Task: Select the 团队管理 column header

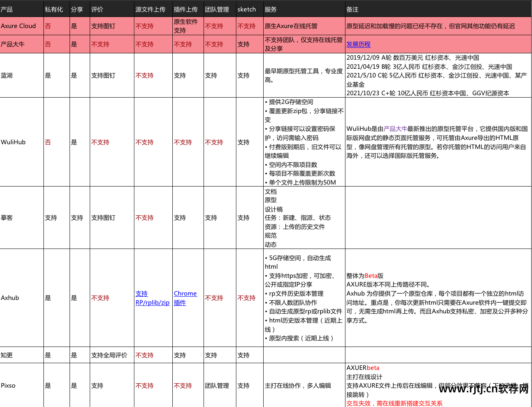Action: (220, 9)
